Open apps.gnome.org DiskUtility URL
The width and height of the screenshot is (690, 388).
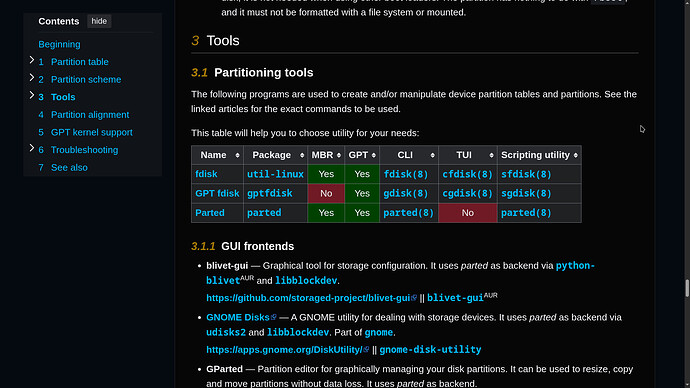click(x=284, y=350)
